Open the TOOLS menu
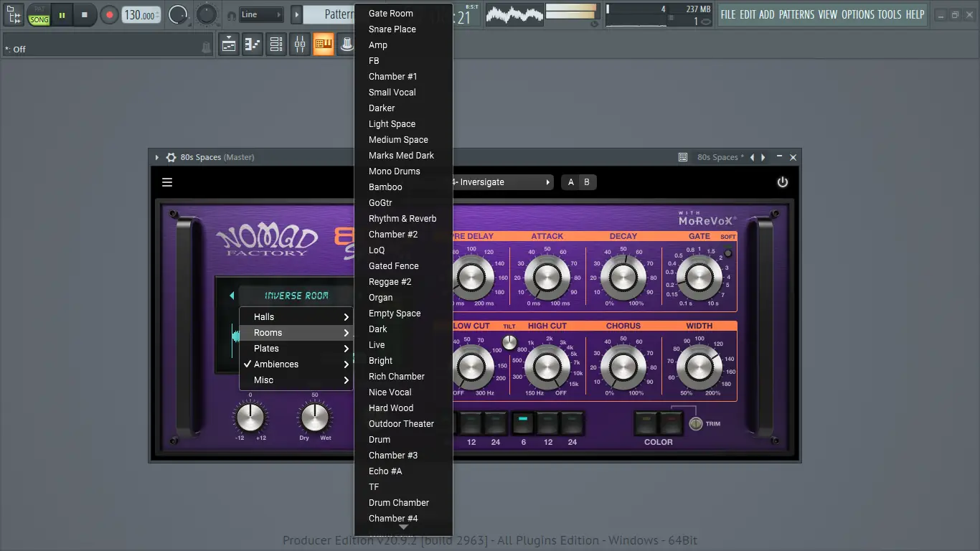Viewport: 980px width, 551px height. [890, 14]
